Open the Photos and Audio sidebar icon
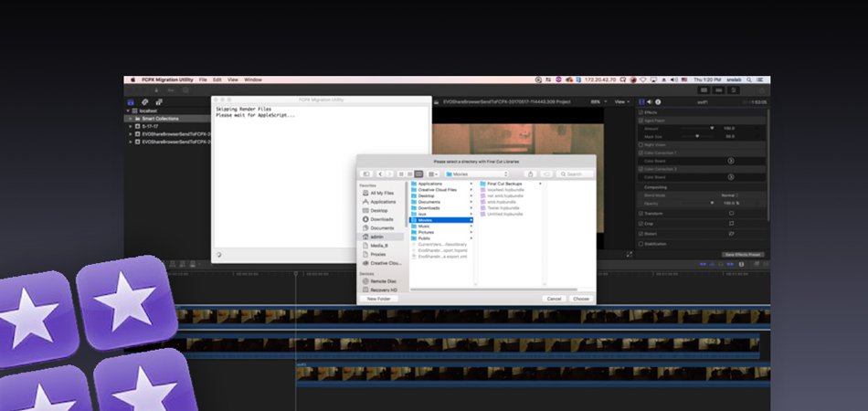The height and width of the screenshot is (411, 868). pos(145,101)
